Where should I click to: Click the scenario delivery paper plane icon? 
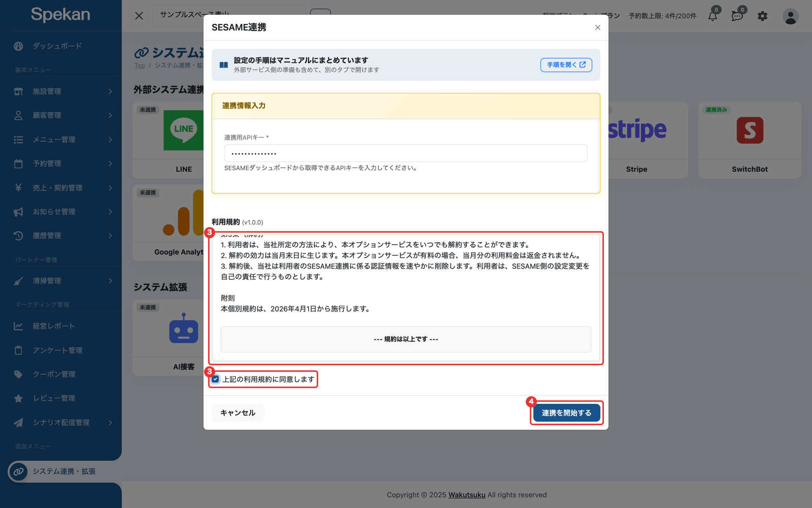[x=18, y=423]
